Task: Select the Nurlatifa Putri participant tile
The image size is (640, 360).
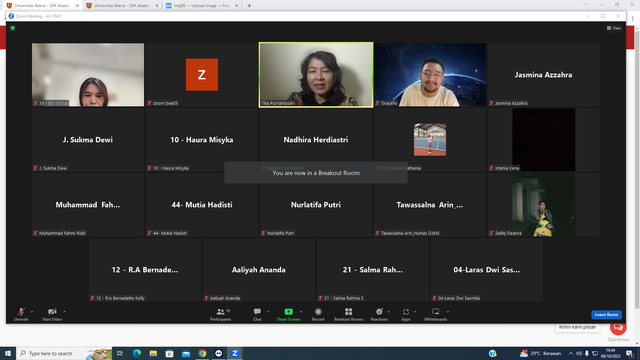Action: pyautogui.click(x=316, y=204)
